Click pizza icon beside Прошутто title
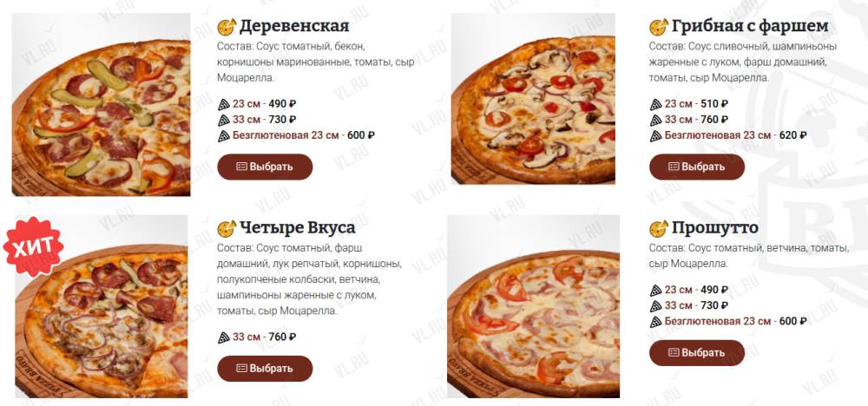Screen dimensions: 868x406 click(659, 228)
